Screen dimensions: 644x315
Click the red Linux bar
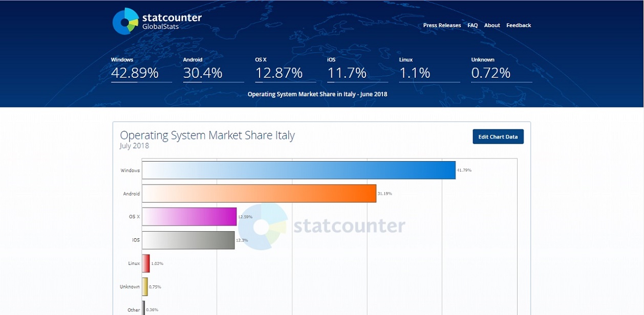tap(146, 263)
